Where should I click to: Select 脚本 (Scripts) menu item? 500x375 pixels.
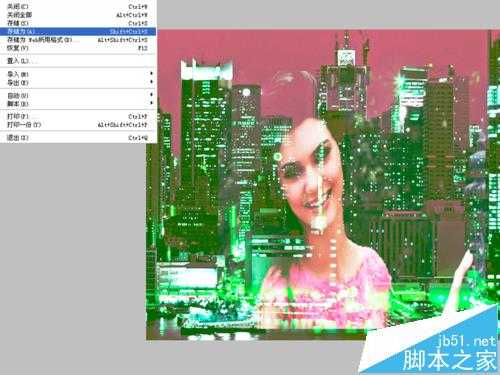pyautogui.click(x=78, y=104)
